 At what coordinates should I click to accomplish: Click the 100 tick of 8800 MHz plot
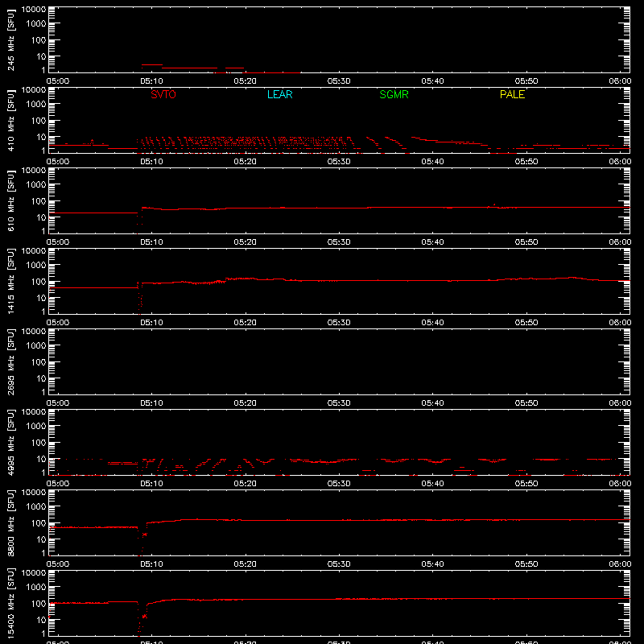pyautogui.click(x=39, y=523)
